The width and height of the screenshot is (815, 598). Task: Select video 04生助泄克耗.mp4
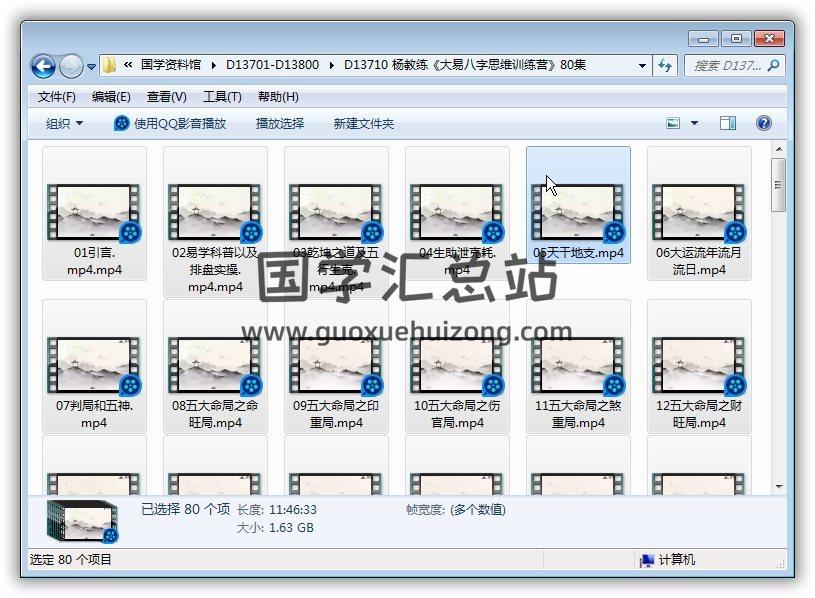click(x=457, y=214)
